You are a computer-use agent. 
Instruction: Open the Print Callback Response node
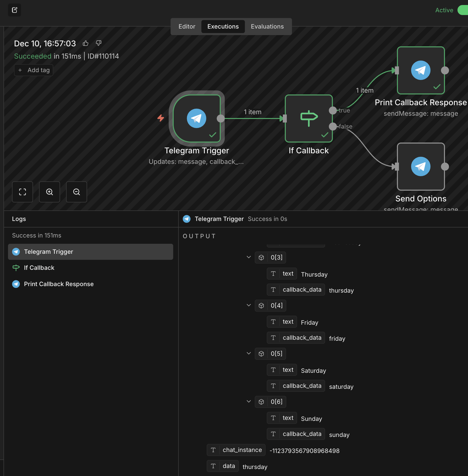coord(421,70)
